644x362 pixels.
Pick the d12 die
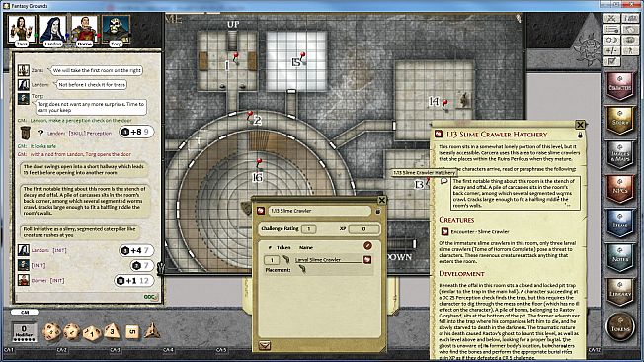tap(72, 331)
